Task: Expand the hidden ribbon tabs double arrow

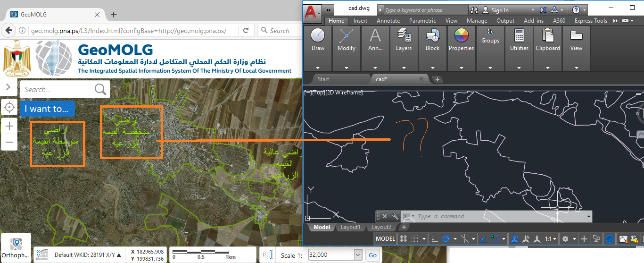Action: [x=615, y=21]
